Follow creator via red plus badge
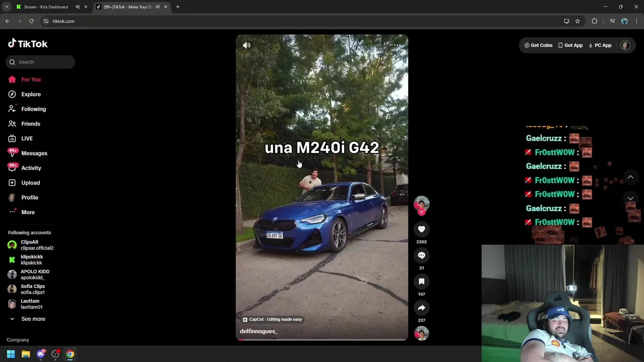This screenshot has width=644, height=362. 422,212
